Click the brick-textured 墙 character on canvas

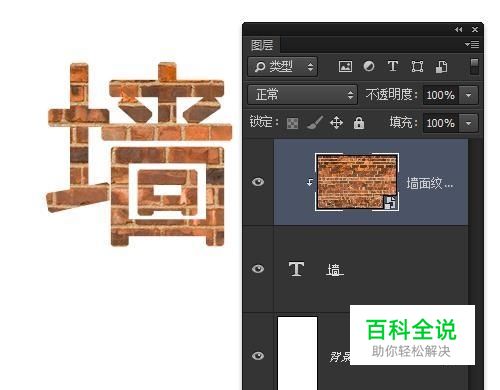click(139, 154)
